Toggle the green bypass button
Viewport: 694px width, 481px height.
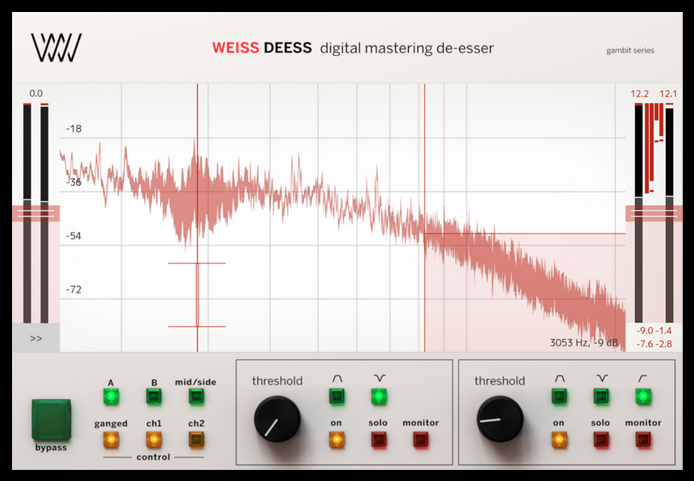point(52,418)
